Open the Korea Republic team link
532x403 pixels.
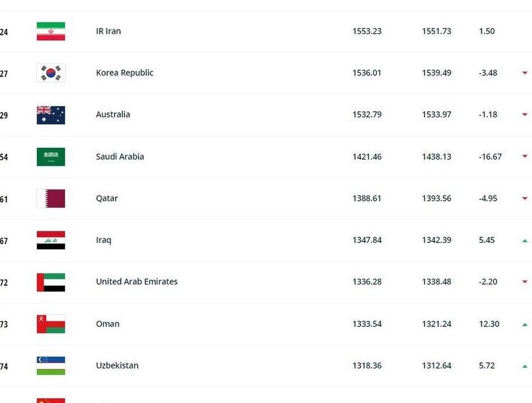pos(125,73)
